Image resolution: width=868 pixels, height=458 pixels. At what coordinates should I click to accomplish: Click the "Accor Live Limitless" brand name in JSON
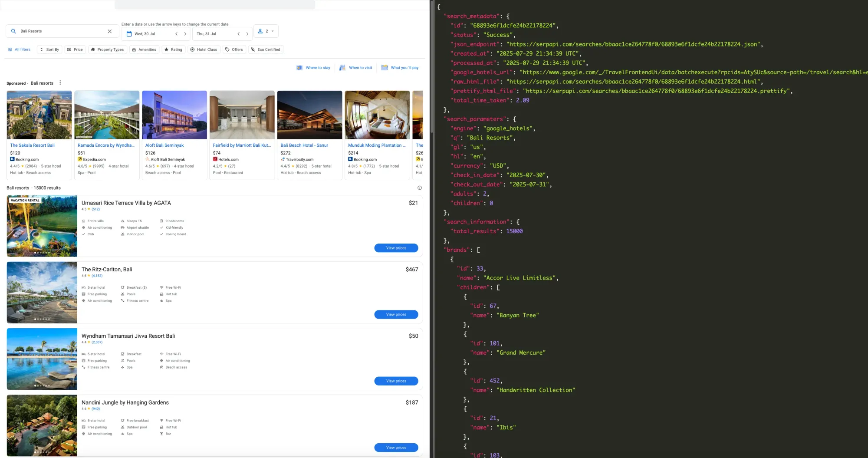tap(520, 278)
